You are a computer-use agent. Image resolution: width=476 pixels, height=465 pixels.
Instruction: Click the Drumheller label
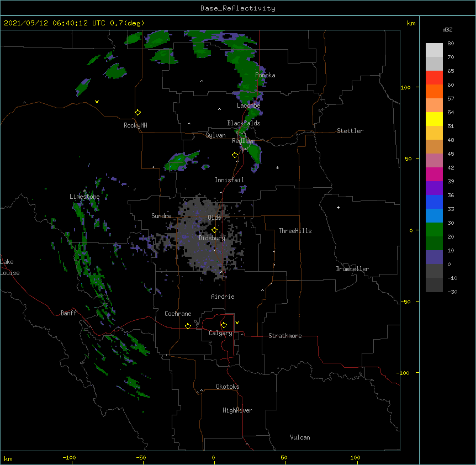tap(352, 269)
